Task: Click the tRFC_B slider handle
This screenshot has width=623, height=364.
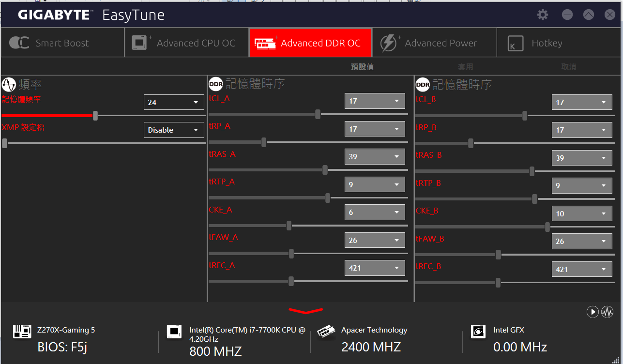Action: [498, 283]
